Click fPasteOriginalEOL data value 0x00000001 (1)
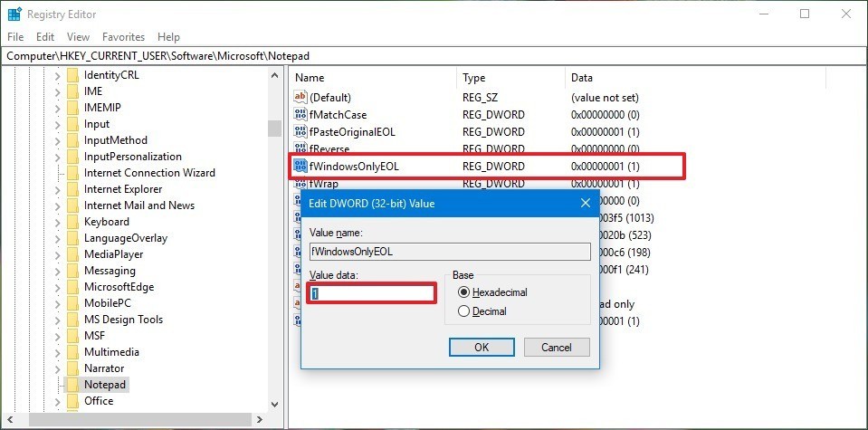The height and width of the screenshot is (430, 868). coord(606,131)
